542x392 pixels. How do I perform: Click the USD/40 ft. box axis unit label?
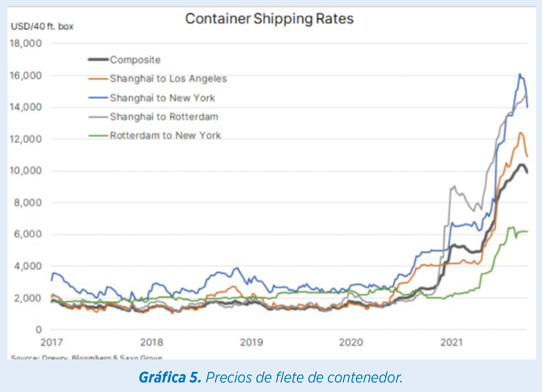(x=42, y=26)
